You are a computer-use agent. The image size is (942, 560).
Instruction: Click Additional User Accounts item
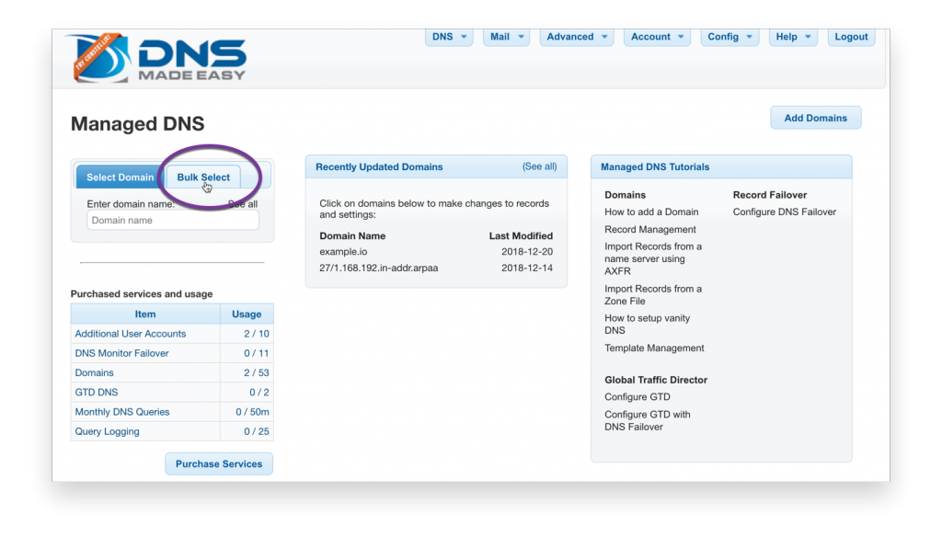[131, 334]
